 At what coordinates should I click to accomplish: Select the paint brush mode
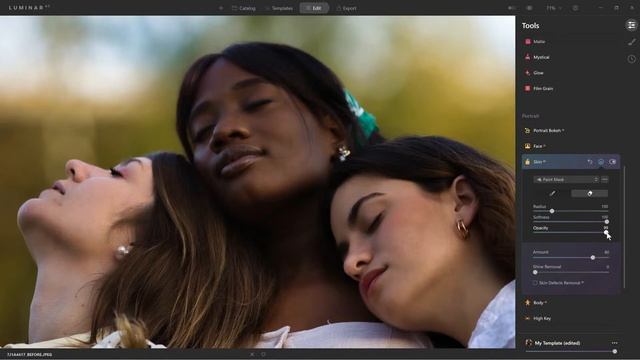click(552, 193)
